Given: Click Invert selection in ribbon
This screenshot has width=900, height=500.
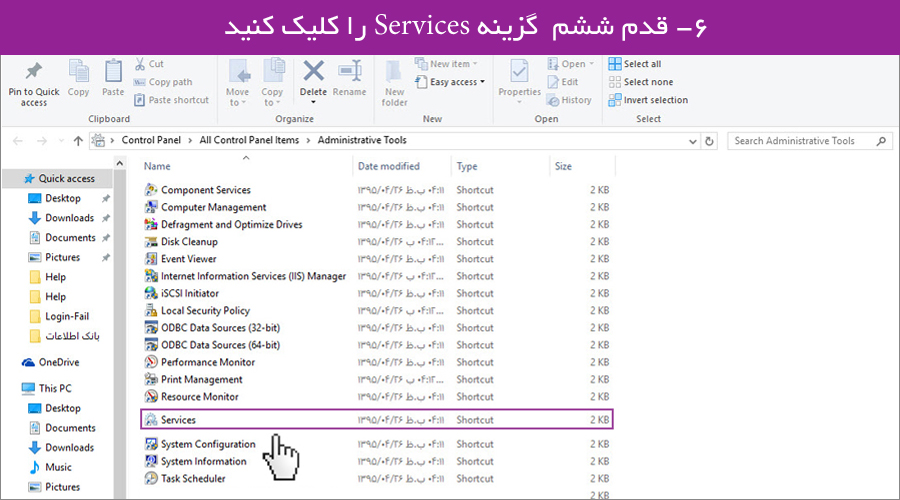Looking at the screenshot, I should (x=648, y=100).
